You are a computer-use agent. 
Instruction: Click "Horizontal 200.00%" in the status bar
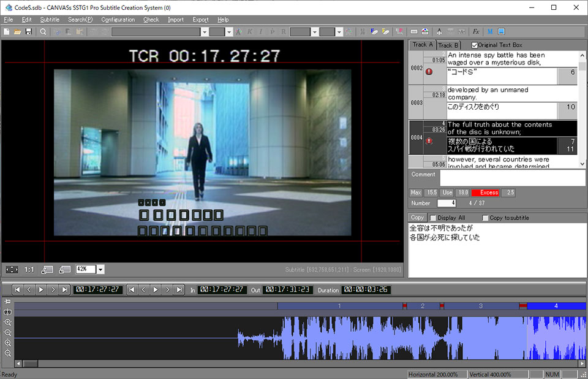click(x=433, y=375)
